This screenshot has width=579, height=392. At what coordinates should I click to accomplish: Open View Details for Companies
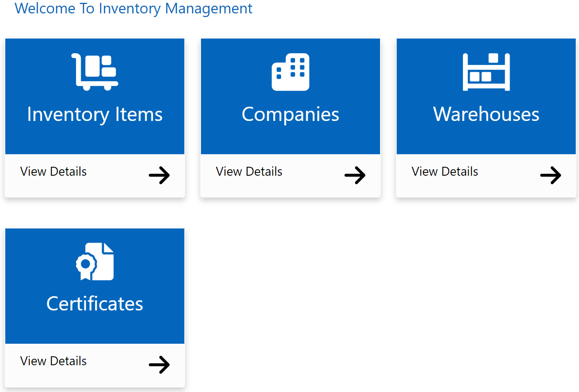(x=249, y=171)
